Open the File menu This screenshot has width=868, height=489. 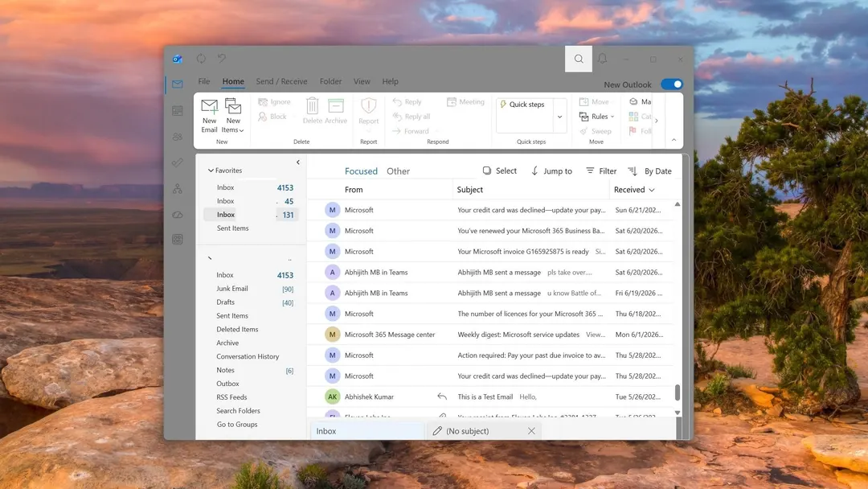[x=203, y=81]
